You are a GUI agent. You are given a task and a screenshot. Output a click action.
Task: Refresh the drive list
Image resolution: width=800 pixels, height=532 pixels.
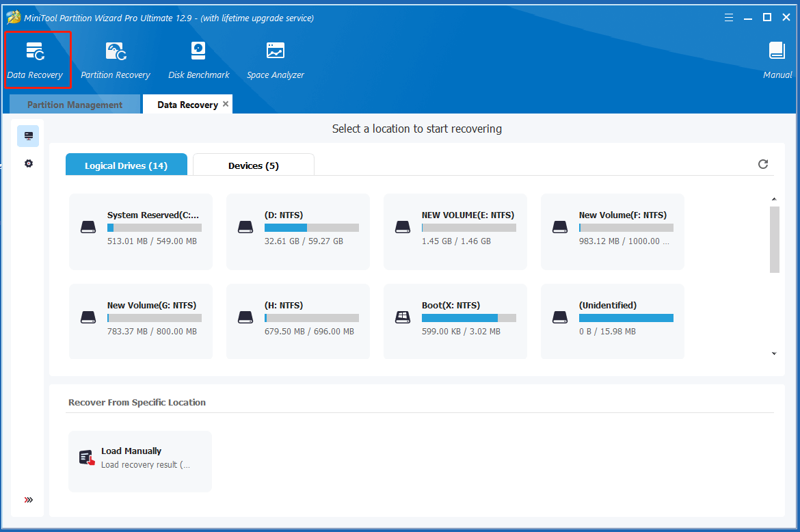click(763, 163)
